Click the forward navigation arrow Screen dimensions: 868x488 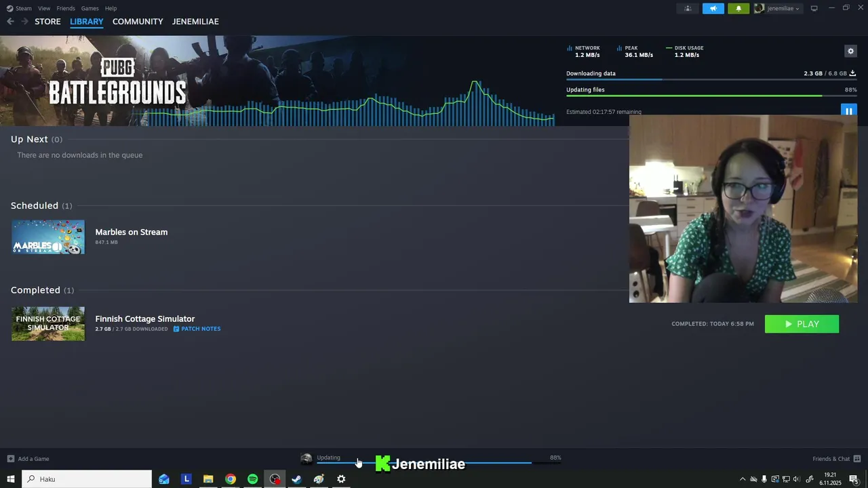pyautogui.click(x=24, y=22)
